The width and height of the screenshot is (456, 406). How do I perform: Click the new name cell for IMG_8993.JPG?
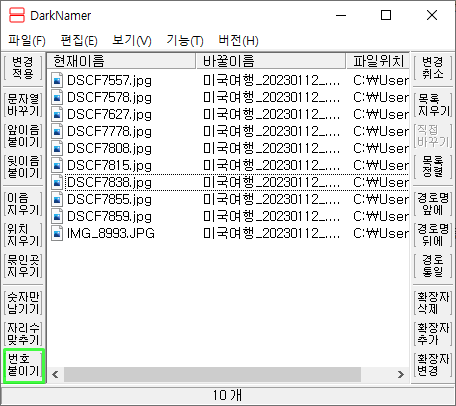[272, 233]
